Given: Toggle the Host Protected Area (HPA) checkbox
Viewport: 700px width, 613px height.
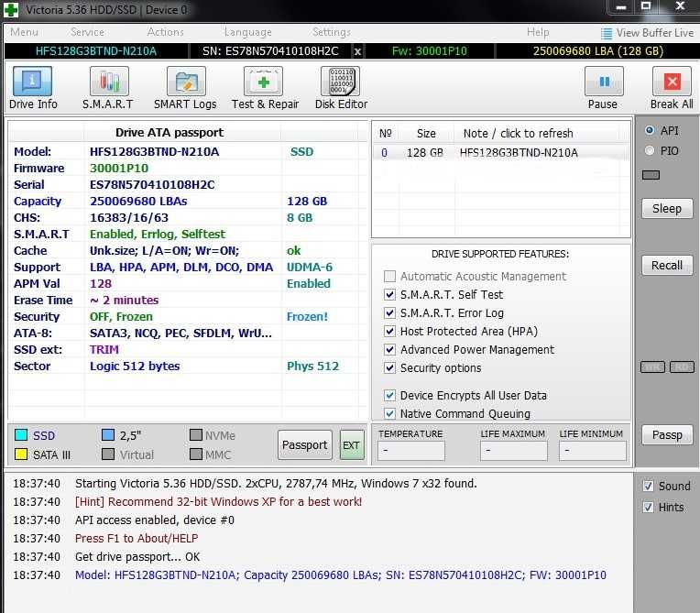Looking at the screenshot, I should 389,332.
